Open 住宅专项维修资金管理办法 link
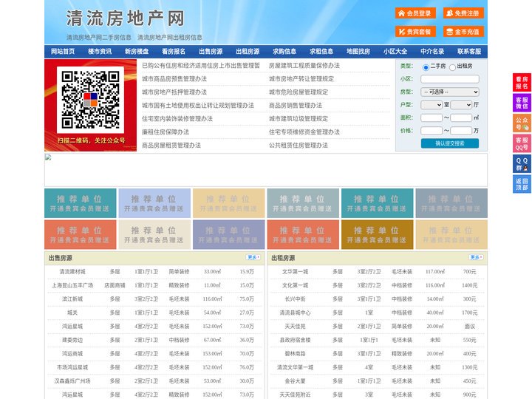 (304, 132)
